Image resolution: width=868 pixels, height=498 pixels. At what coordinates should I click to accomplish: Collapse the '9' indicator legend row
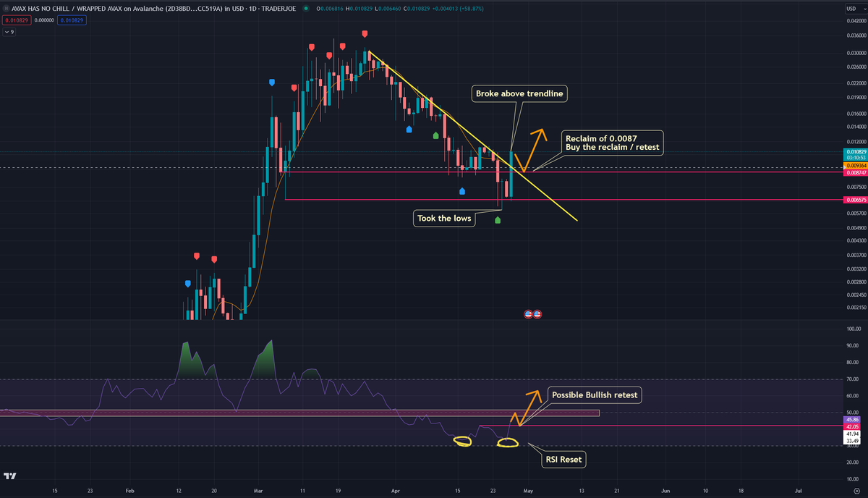(x=6, y=32)
